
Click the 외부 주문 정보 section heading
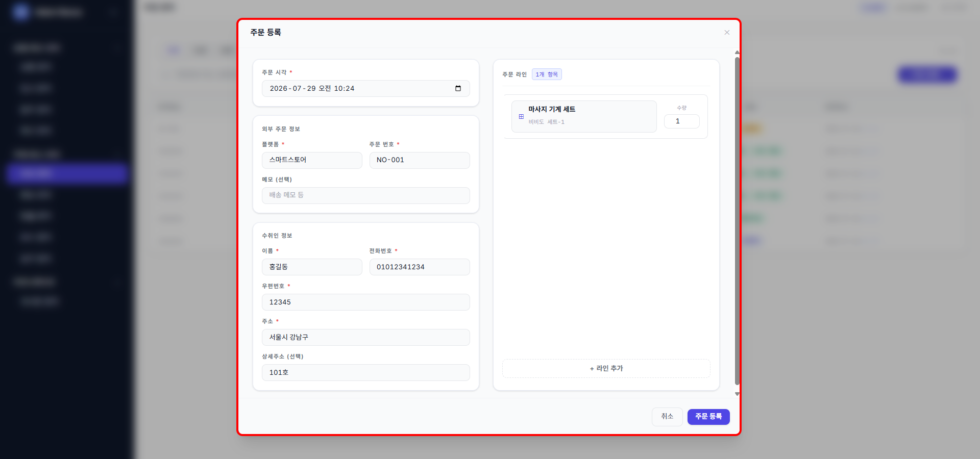281,129
